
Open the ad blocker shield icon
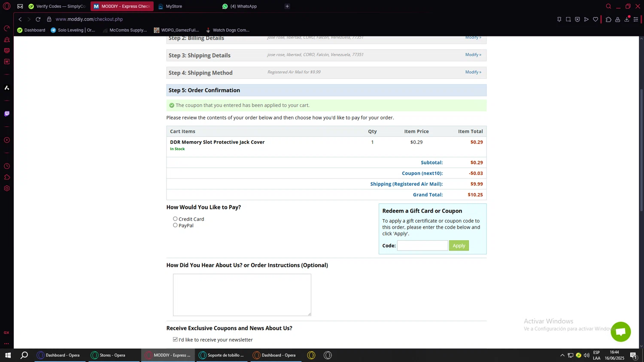click(x=577, y=19)
